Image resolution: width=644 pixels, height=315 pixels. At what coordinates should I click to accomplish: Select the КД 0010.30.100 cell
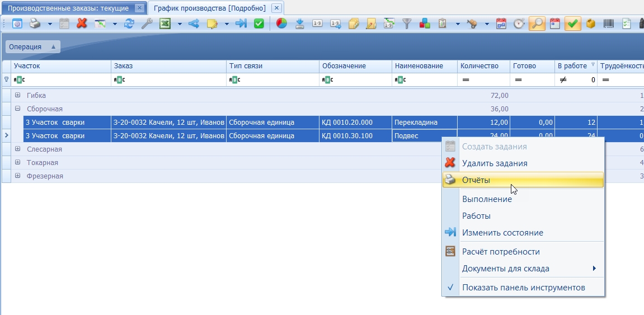pos(356,135)
